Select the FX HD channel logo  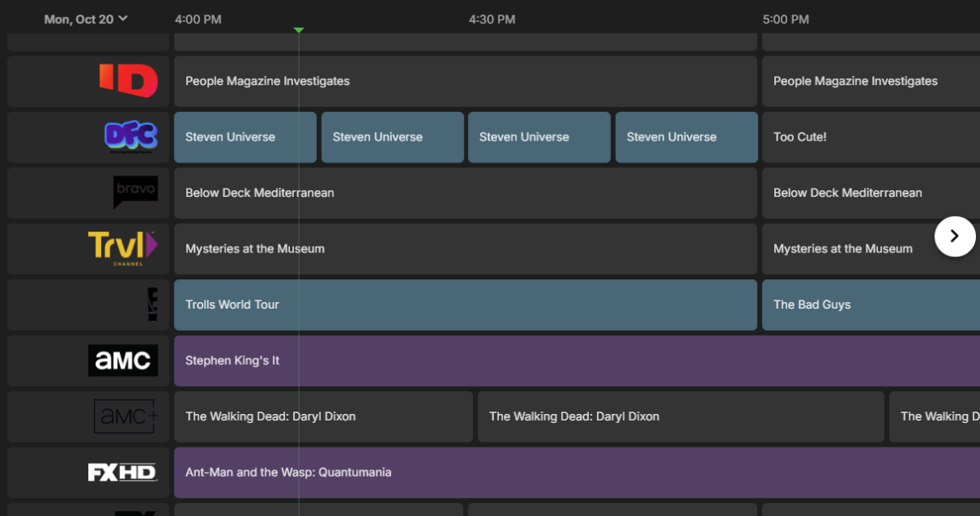pyautogui.click(x=122, y=472)
